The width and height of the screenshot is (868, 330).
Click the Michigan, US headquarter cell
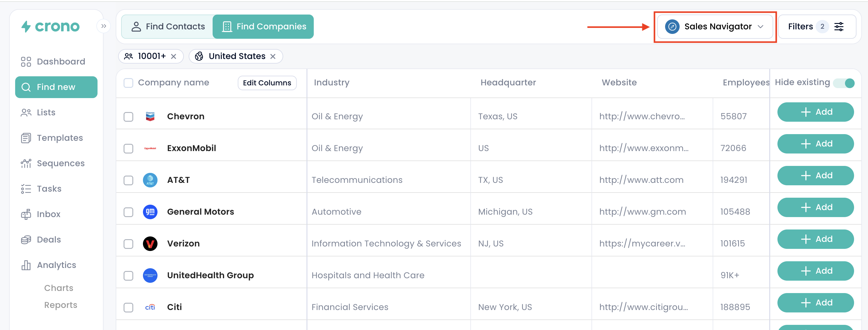click(505, 212)
